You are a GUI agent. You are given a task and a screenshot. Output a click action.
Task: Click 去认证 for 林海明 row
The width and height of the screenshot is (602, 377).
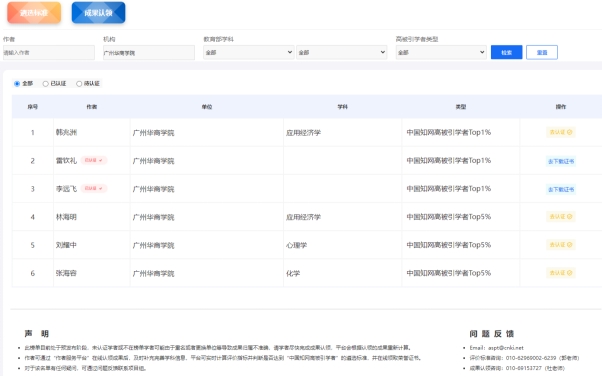(561, 217)
